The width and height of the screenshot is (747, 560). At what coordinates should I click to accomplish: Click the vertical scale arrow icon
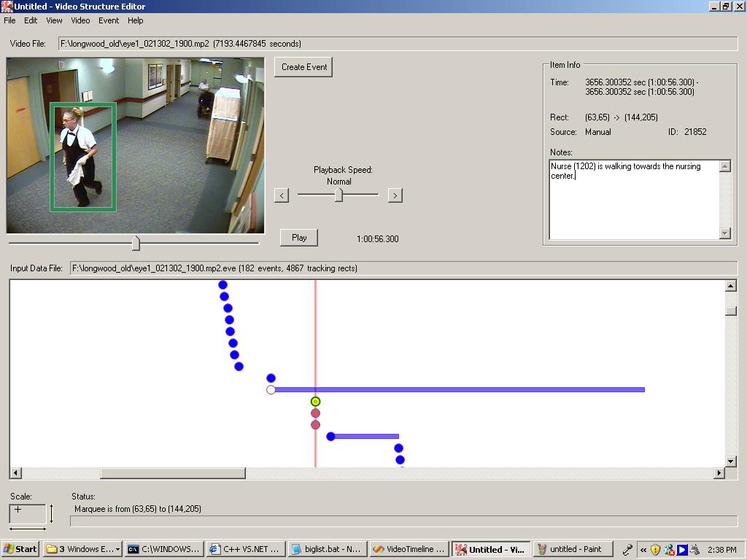tap(52, 513)
